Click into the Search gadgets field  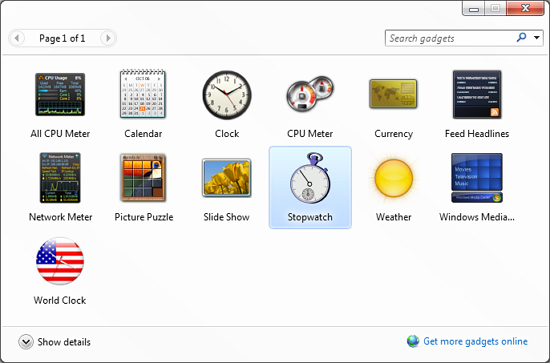point(451,38)
